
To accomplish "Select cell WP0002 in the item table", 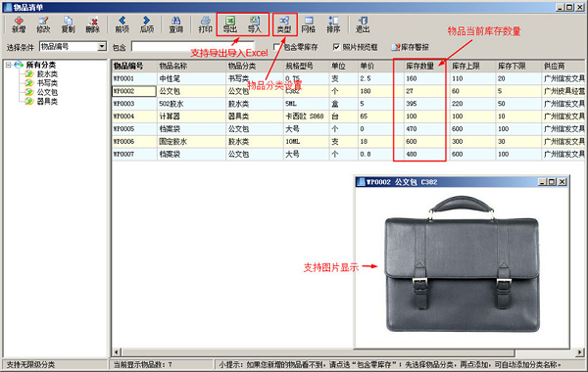I will tap(134, 91).
